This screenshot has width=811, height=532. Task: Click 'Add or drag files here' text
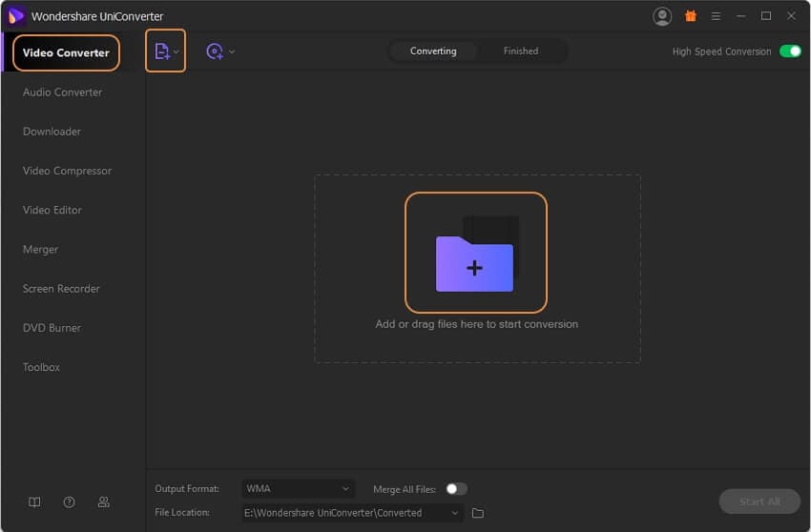pos(477,324)
